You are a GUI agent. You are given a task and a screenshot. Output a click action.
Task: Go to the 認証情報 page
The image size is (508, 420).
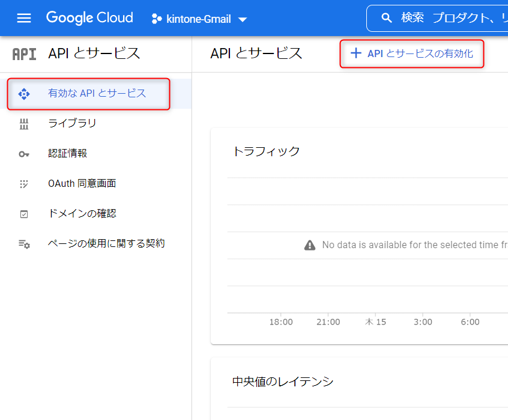coord(67,154)
